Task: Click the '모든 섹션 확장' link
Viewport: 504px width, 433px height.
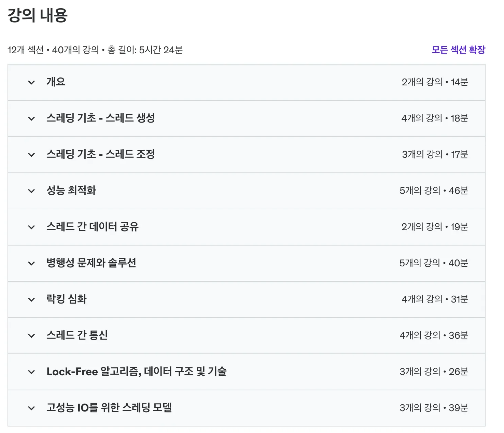Action: (x=458, y=50)
